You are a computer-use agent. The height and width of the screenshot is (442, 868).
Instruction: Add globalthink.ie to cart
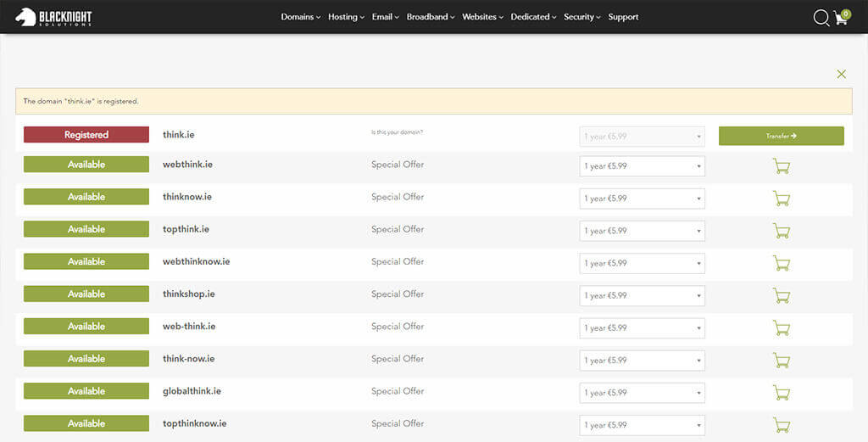(781, 393)
